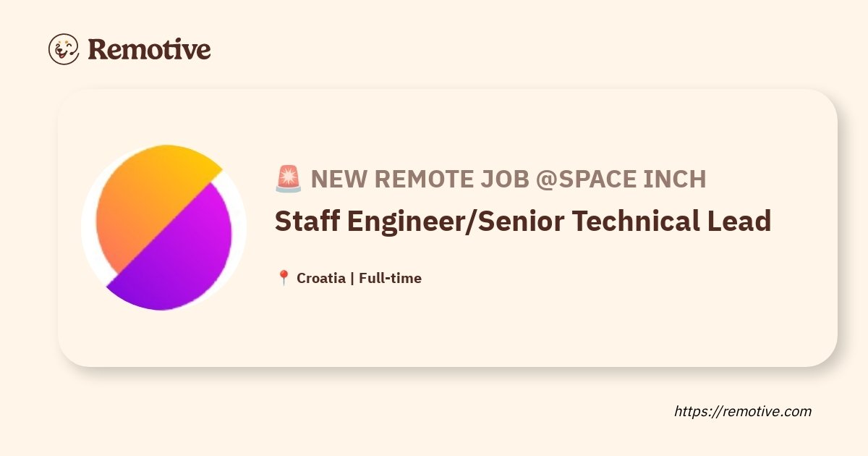
Task: Click the letter R in the Remotive wordmark
Action: [98, 49]
